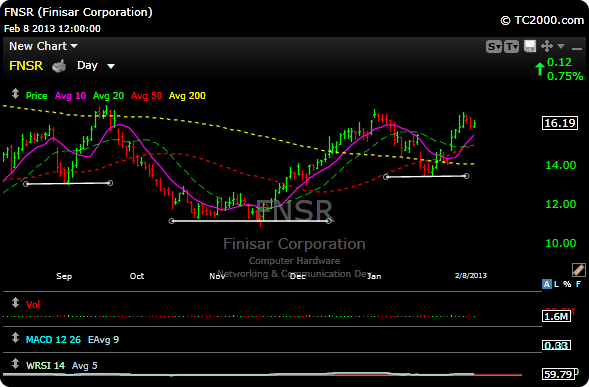This screenshot has height=387, width=589.
Task: Click the 14.00 price axis label
Action: click(560, 165)
